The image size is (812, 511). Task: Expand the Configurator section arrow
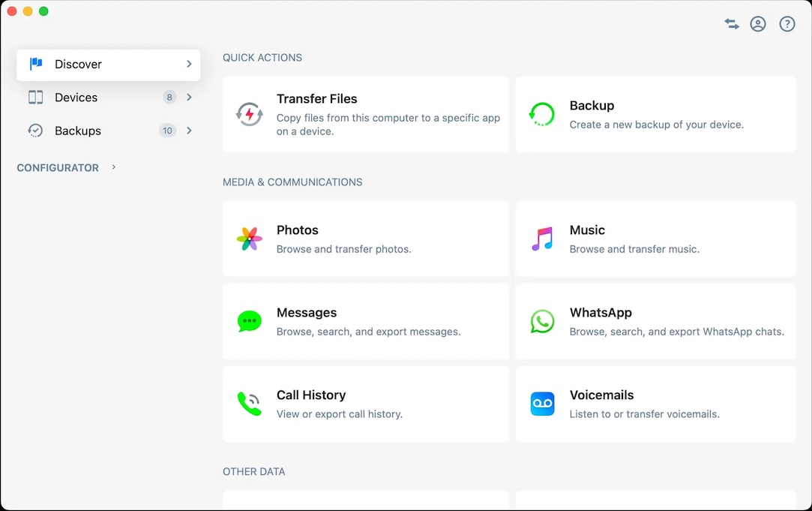114,167
